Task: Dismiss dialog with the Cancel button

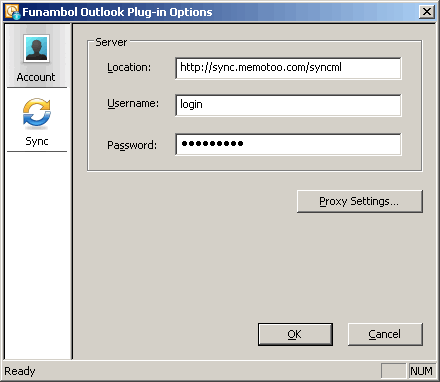Action: (385, 334)
